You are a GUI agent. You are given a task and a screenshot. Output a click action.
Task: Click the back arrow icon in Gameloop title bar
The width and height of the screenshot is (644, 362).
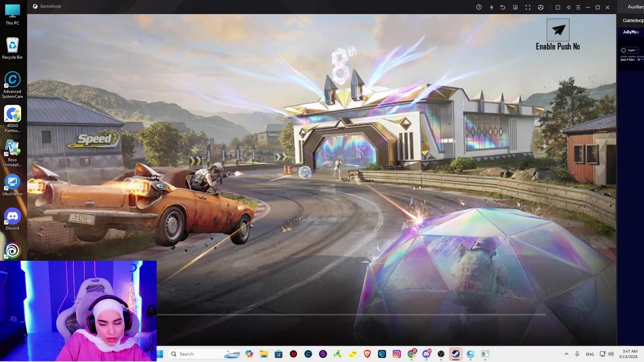point(503,7)
